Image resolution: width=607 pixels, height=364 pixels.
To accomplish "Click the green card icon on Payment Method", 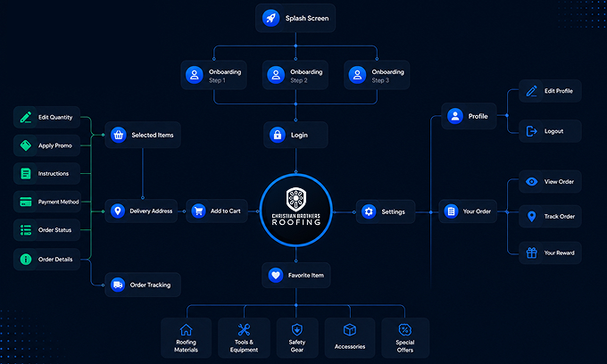I will [x=26, y=202].
